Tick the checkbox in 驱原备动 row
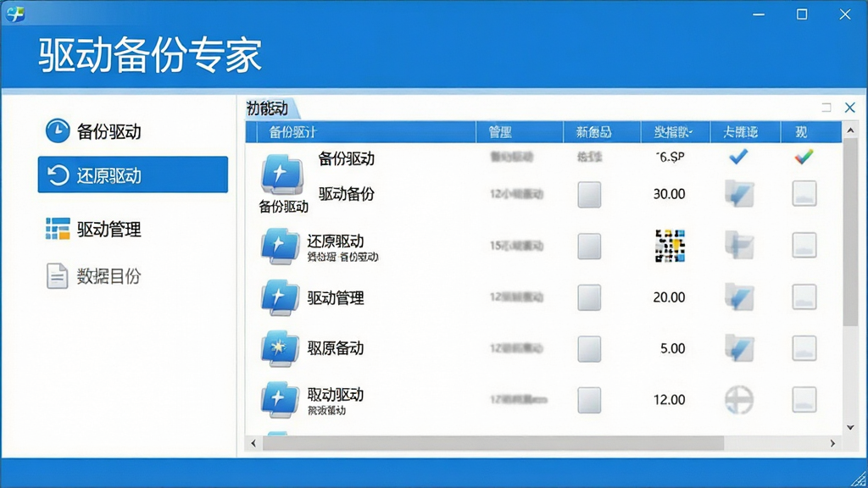Screen dimensions: 868x488 tap(589, 348)
